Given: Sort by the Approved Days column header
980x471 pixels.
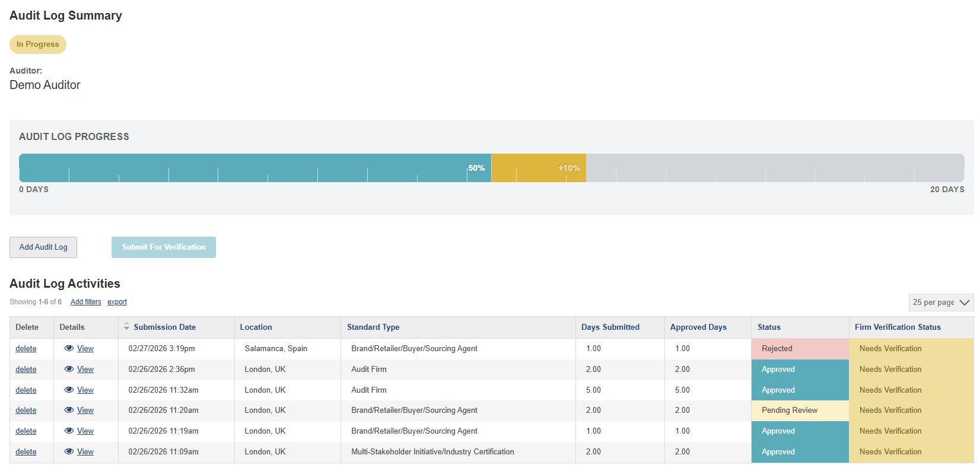Looking at the screenshot, I should [698, 327].
